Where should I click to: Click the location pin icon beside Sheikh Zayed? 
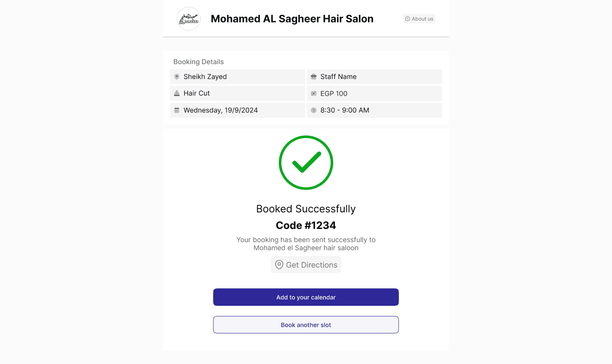[177, 76]
